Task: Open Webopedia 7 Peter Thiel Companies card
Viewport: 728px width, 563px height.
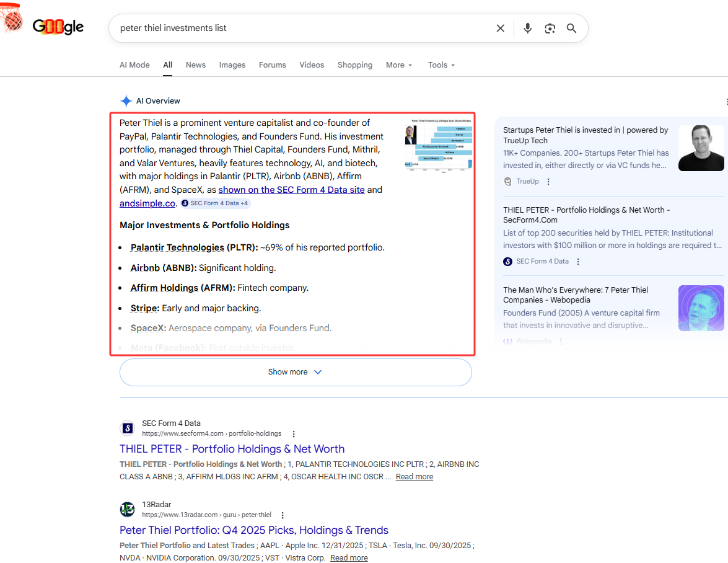Action: 576,295
